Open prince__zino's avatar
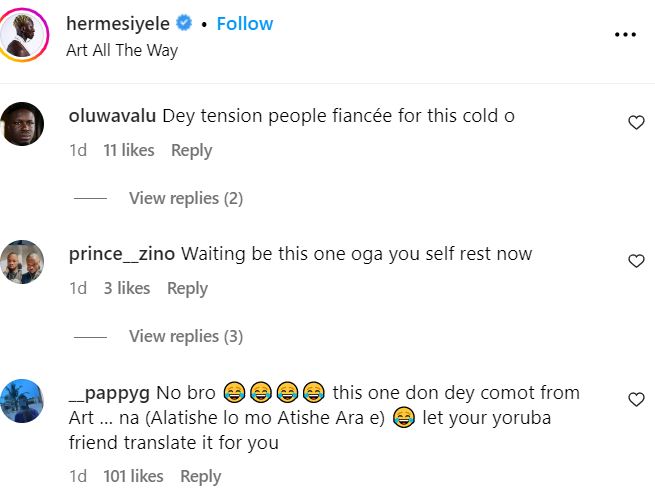655x496 pixels. pyautogui.click(x=23, y=262)
